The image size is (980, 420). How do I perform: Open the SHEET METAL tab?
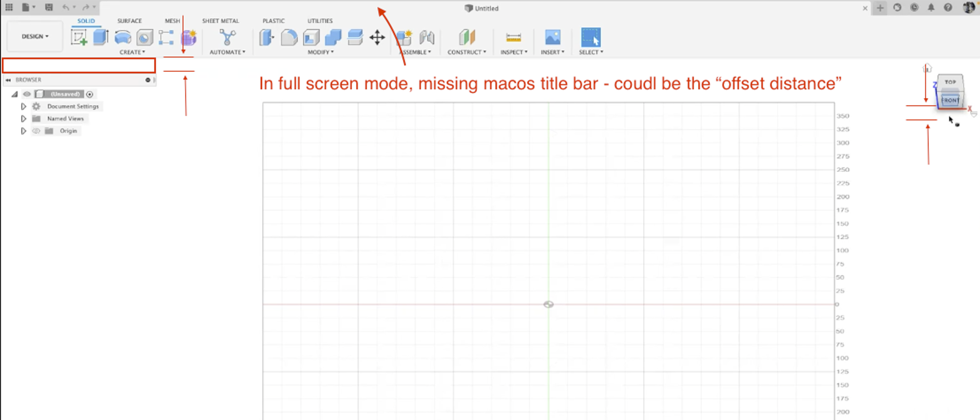(x=220, y=21)
